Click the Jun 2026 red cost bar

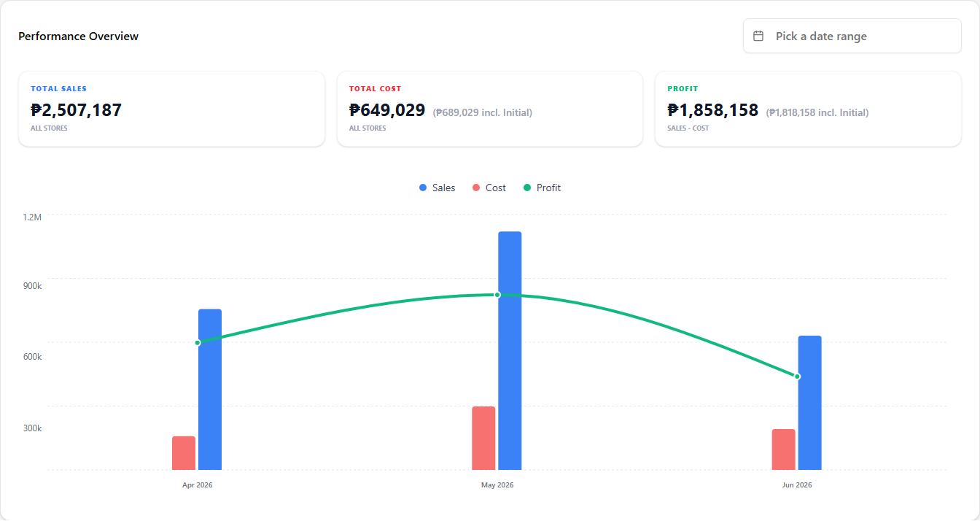[784, 449]
